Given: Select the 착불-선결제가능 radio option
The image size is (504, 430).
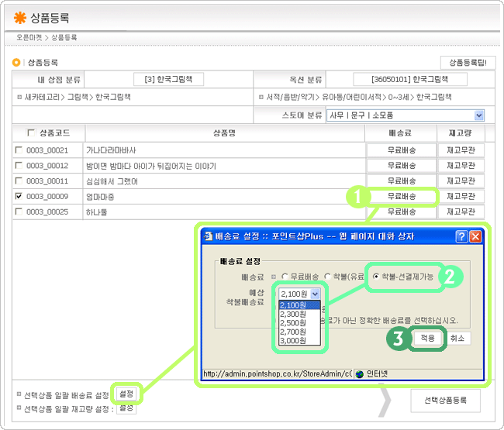Looking at the screenshot, I should (x=377, y=277).
